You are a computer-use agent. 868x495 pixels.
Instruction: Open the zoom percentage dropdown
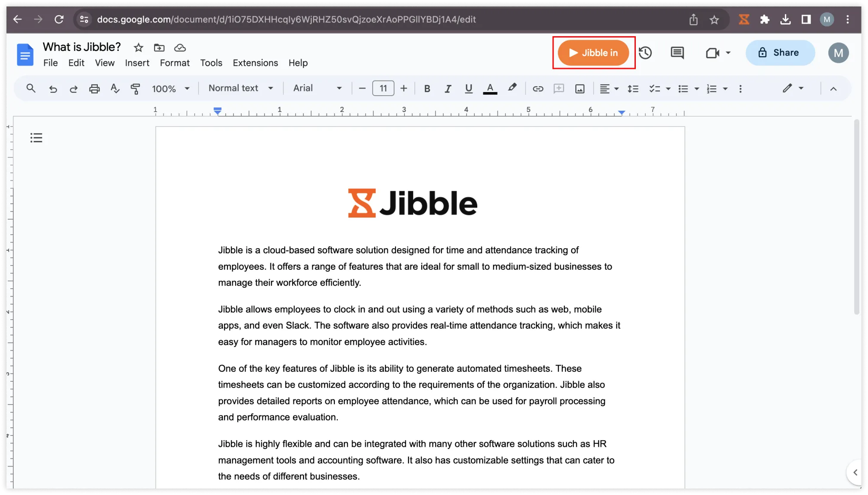coord(171,88)
